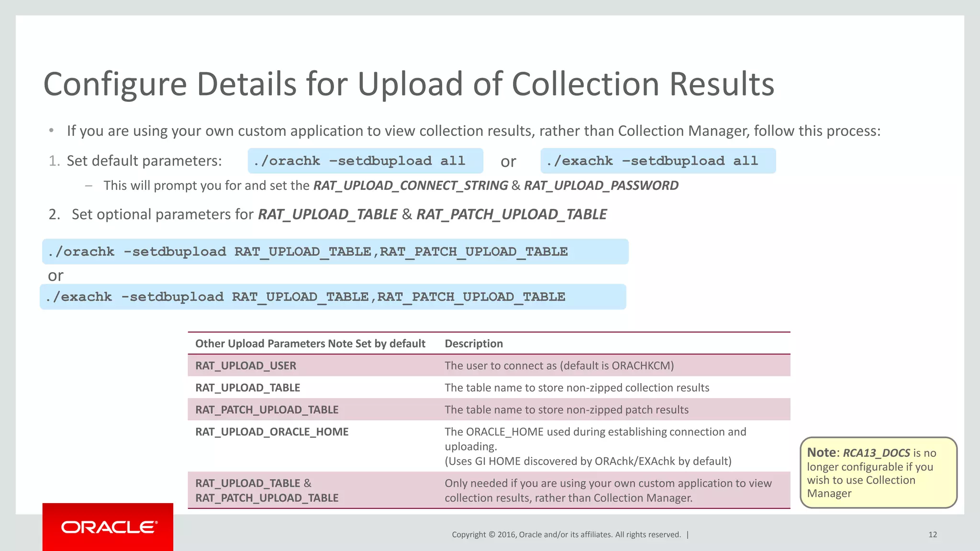The height and width of the screenshot is (551, 980).
Task: Click the 'Other Upload Parameters Note Set by default' header
Action: [310, 343]
